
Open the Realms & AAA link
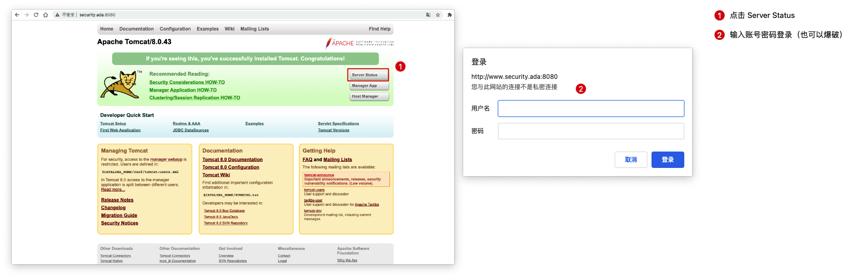pos(186,124)
